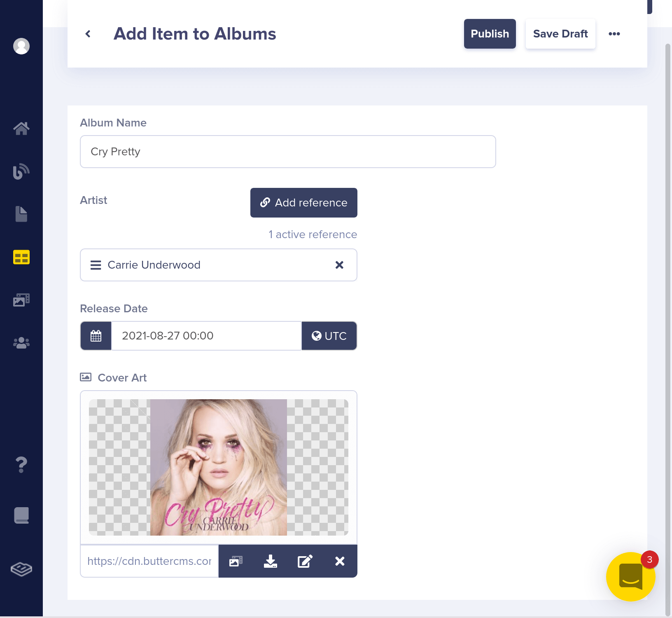Open the Home dashboard from sidebar
The height and width of the screenshot is (618, 672).
tap(21, 129)
